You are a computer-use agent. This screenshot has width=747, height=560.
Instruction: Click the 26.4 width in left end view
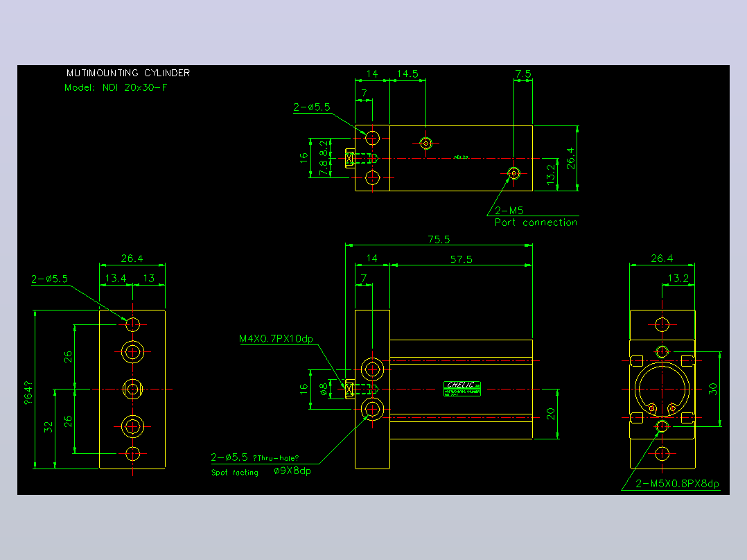[132, 259]
